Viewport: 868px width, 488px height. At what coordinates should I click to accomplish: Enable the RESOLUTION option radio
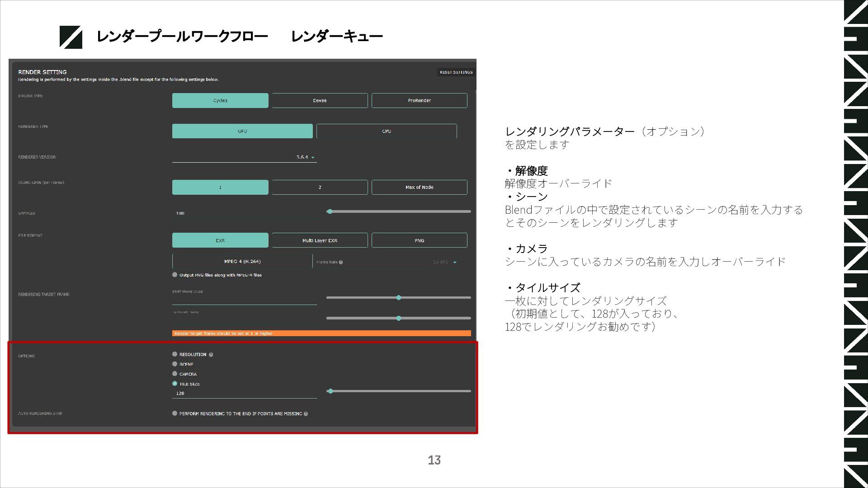point(175,354)
